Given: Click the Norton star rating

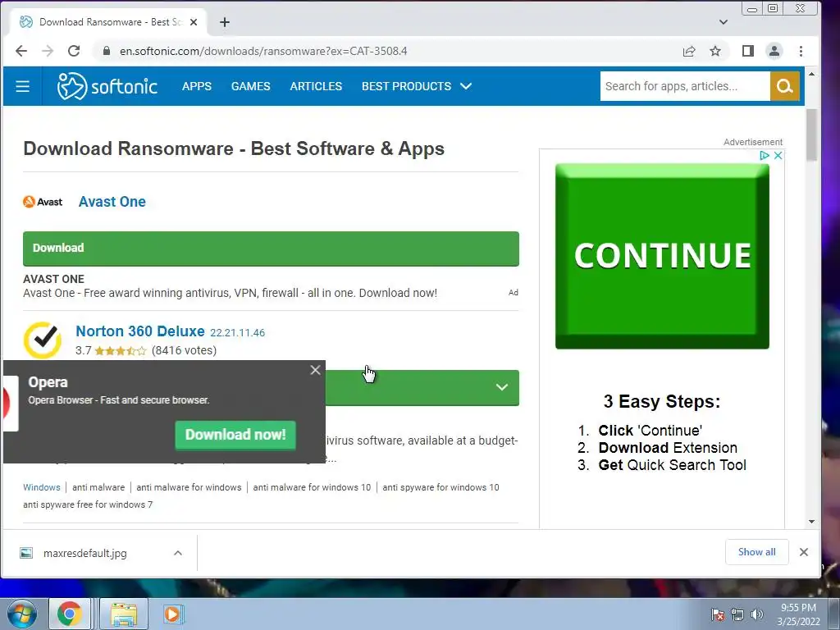Looking at the screenshot, I should [x=120, y=351].
